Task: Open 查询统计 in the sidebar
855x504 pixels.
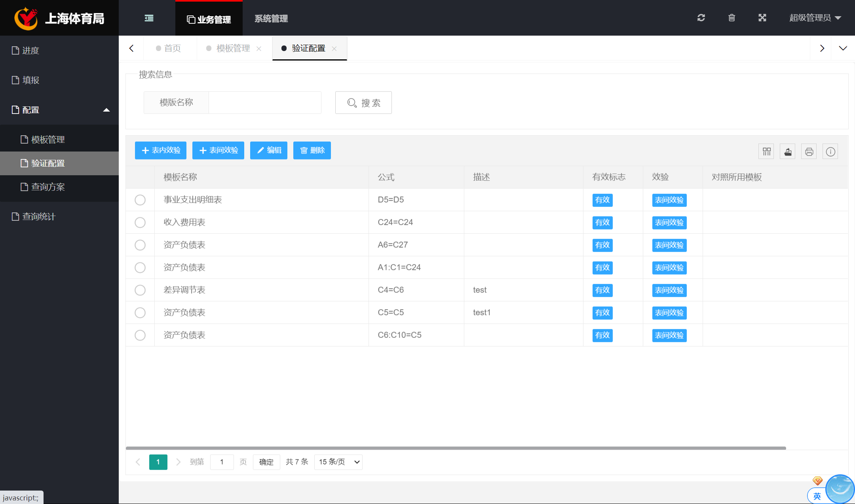Action: click(x=59, y=217)
